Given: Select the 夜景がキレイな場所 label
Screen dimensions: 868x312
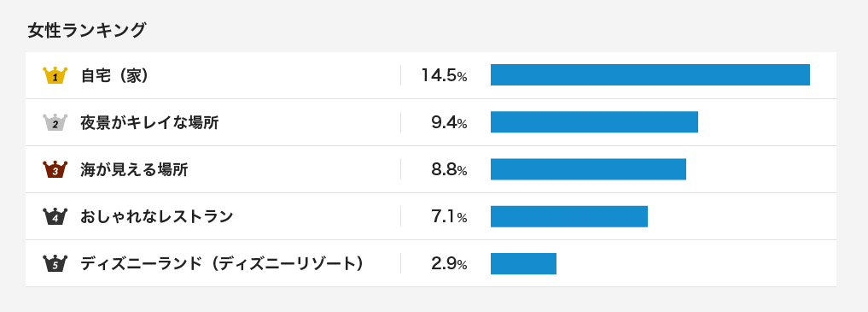Looking at the screenshot, I should (x=149, y=122).
